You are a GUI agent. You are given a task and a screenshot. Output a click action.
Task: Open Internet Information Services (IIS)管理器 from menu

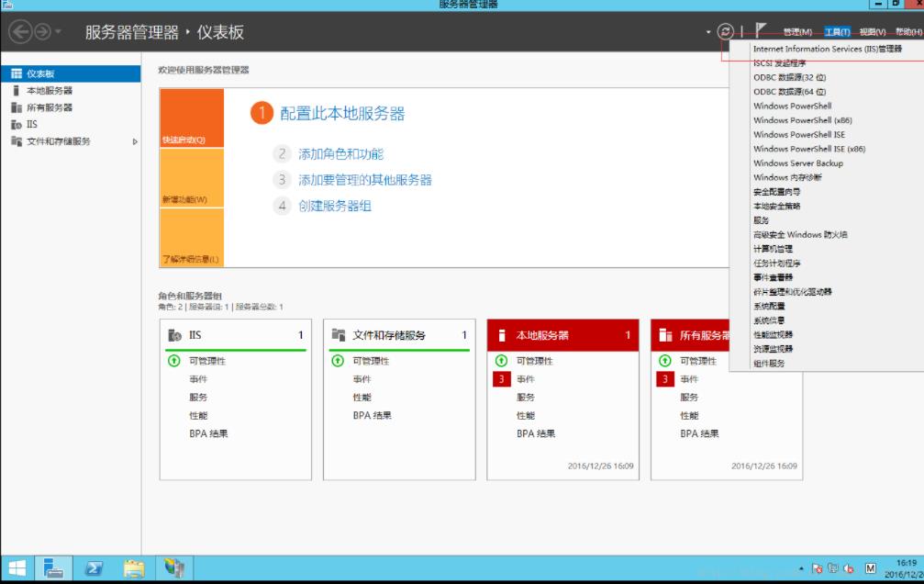[827, 49]
